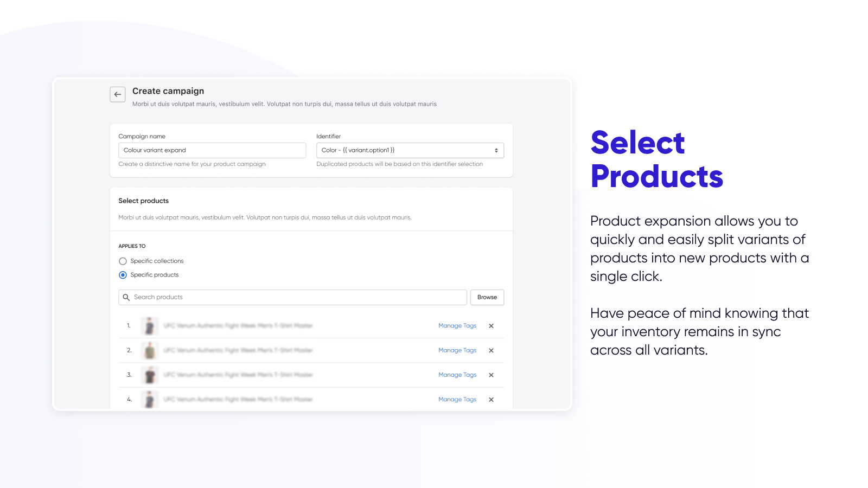Click the back arrow beside Create campaign
This screenshot has width=868, height=488.
pos(118,94)
